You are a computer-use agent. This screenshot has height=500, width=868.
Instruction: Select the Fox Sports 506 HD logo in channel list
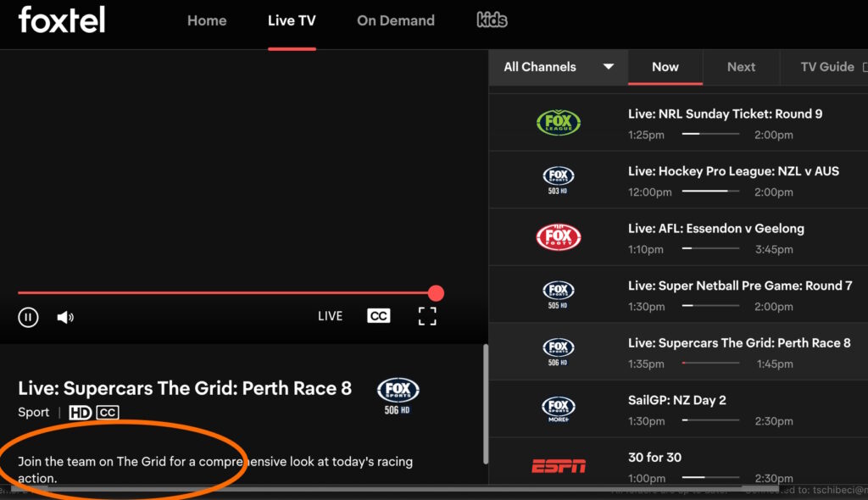click(x=558, y=352)
